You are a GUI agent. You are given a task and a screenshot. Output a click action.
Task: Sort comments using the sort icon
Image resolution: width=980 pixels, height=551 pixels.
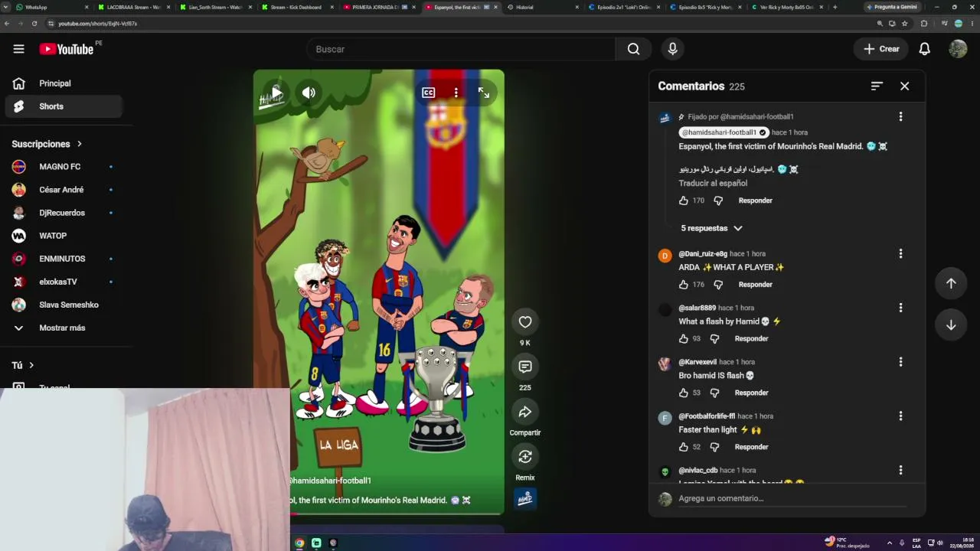tap(877, 86)
